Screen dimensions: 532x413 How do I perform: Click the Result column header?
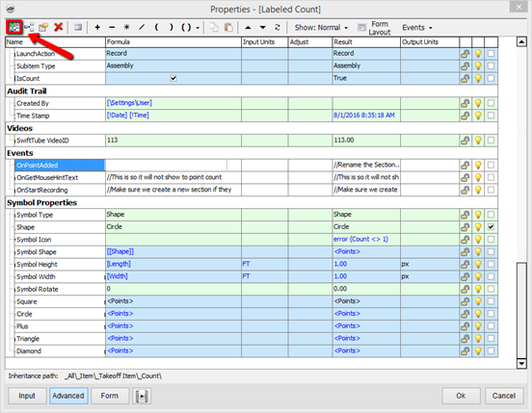coord(366,42)
